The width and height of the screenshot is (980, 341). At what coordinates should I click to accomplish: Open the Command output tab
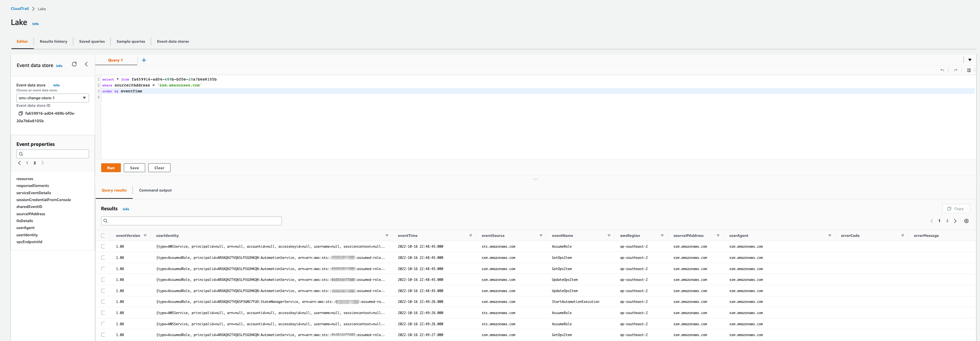click(x=155, y=190)
